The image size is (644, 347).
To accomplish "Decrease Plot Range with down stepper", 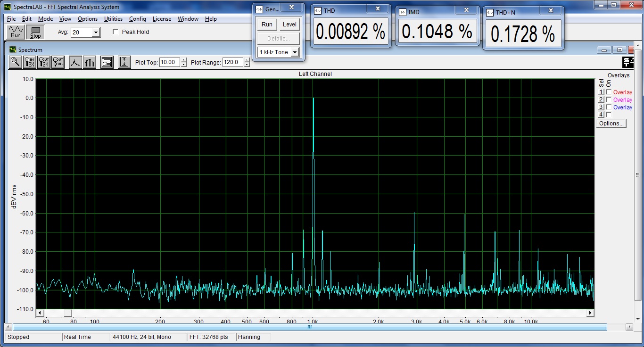I will [247, 65].
